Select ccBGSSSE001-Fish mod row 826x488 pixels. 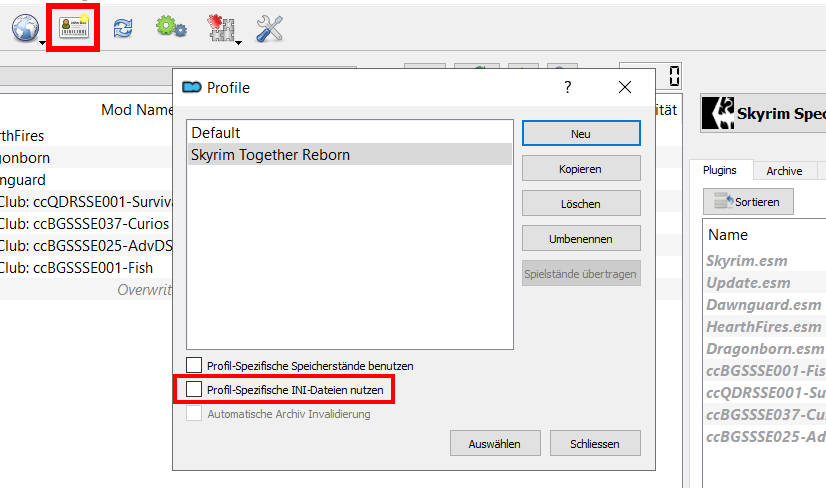[86, 268]
